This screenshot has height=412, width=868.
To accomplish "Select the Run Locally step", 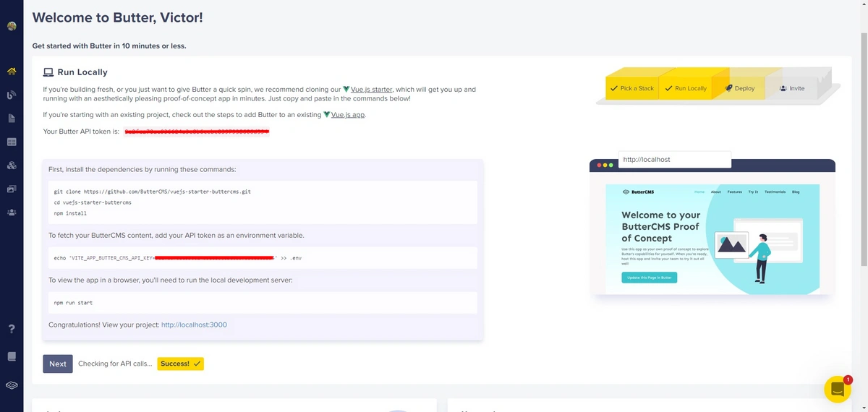I will (x=685, y=88).
